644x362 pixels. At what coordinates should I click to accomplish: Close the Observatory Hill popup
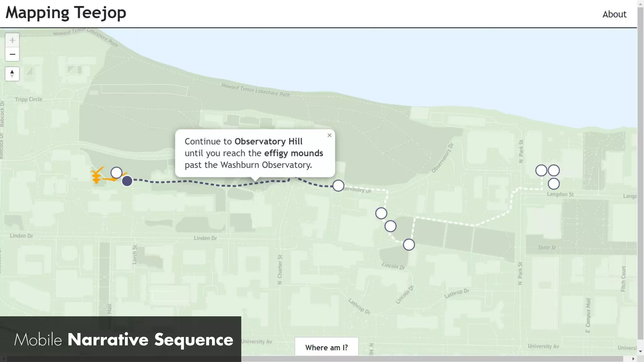point(329,135)
